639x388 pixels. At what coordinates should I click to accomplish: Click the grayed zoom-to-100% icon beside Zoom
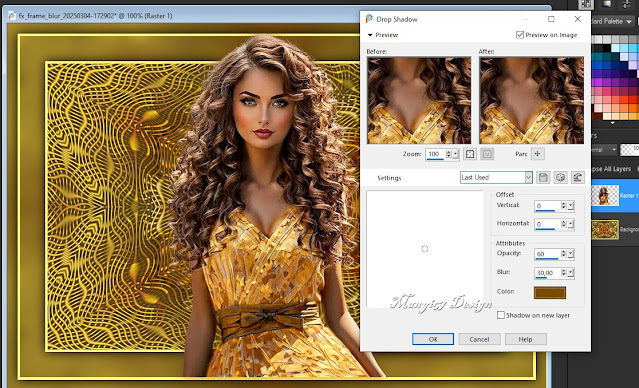487,154
